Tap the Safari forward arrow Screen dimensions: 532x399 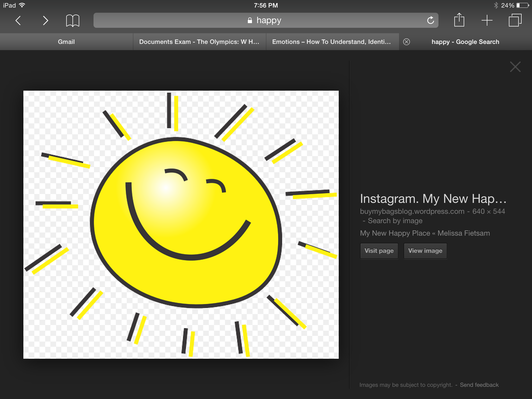45,21
